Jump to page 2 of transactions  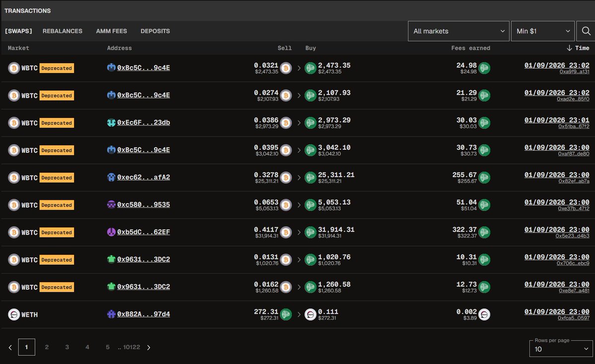coord(47,347)
